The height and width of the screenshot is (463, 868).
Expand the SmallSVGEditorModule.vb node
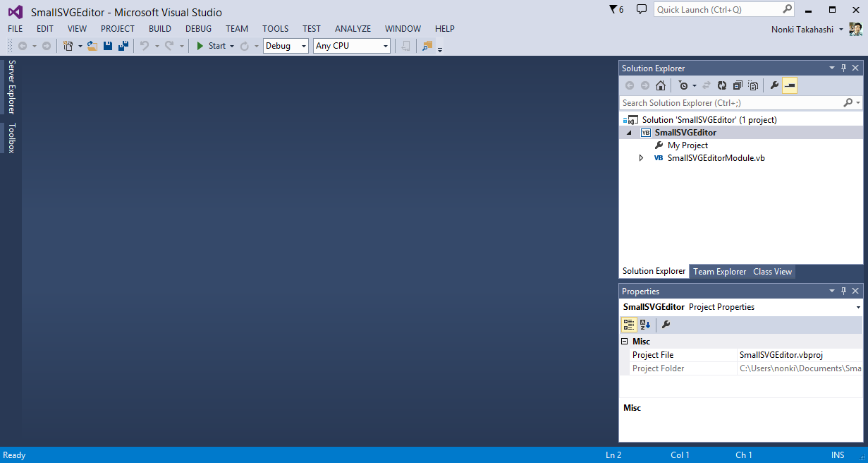pyautogui.click(x=641, y=158)
